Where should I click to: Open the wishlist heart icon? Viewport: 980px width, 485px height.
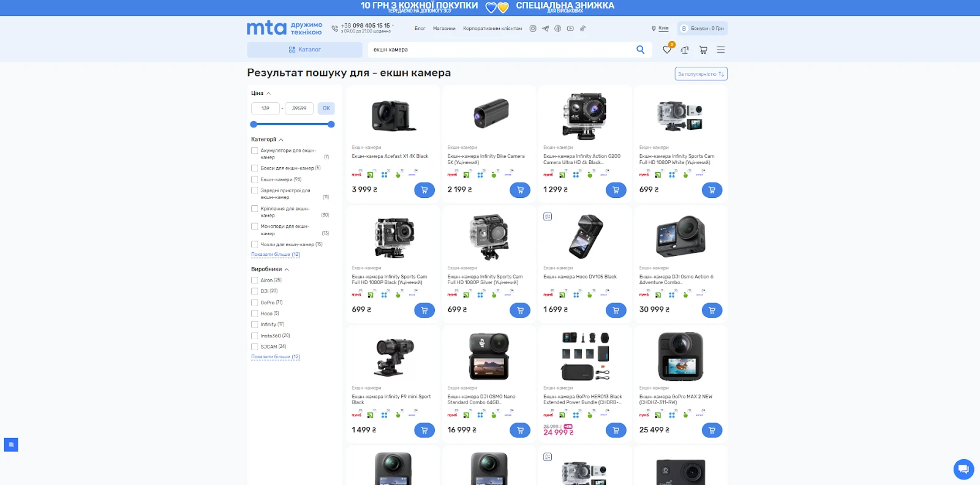point(667,50)
